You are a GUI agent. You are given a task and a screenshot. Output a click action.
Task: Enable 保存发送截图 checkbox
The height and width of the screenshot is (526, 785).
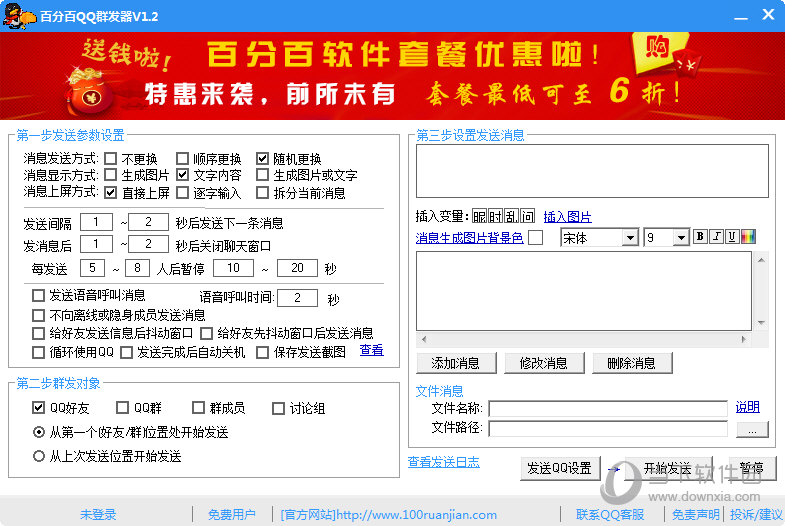pos(262,352)
